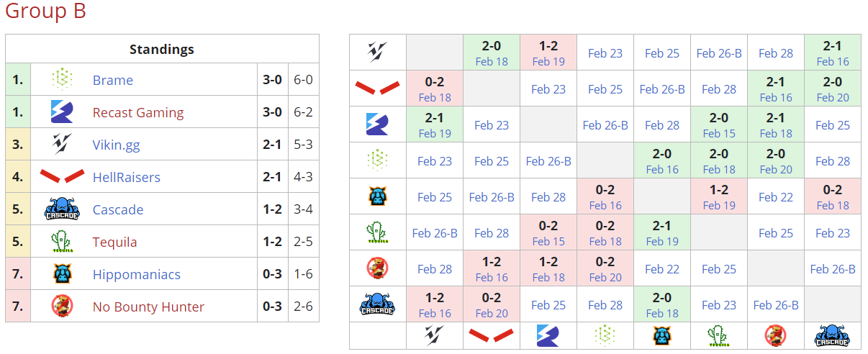This screenshot has height=354, width=868.
Task: Click the Cascade logo in the standings table
Action: (x=63, y=209)
